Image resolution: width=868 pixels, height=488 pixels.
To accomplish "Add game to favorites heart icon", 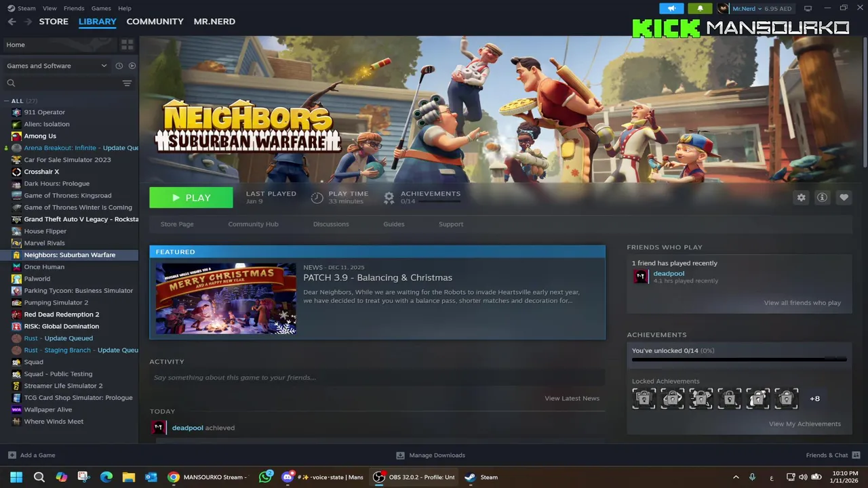I will click(x=844, y=197).
